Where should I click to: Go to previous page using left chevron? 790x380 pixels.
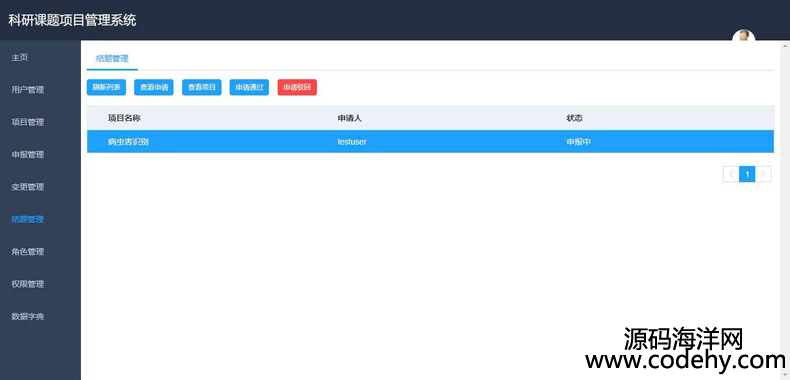click(731, 174)
